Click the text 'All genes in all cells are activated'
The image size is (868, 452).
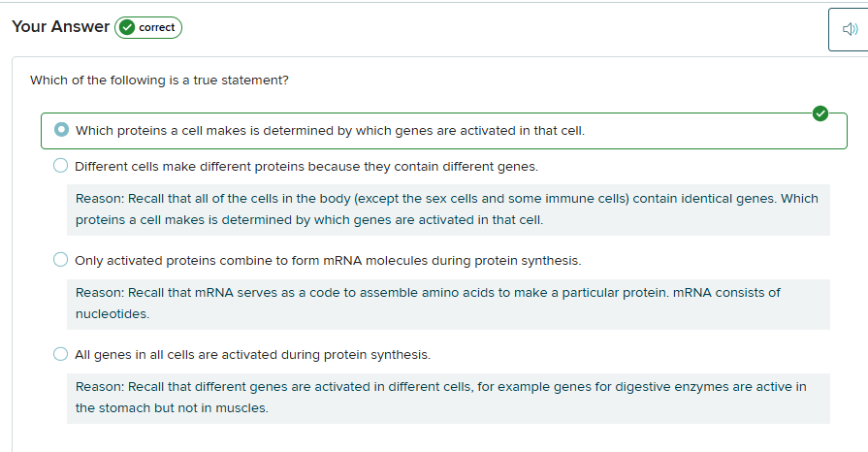click(252, 355)
